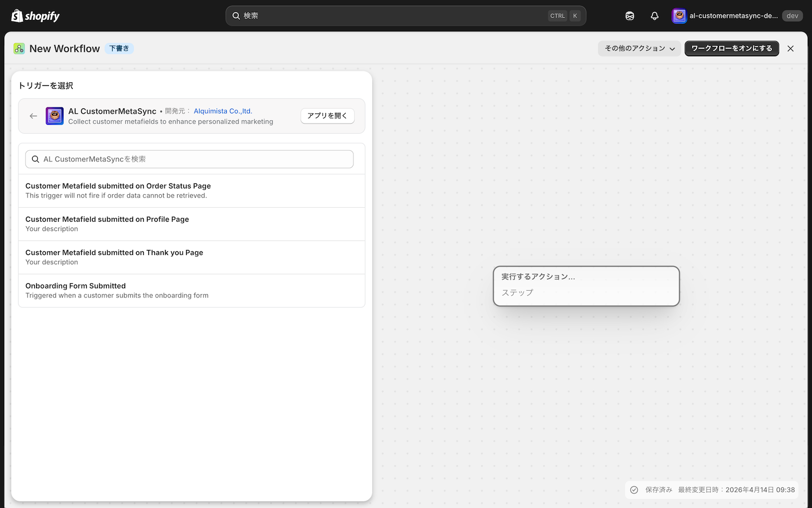The height and width of the screenshot is (508, 812).
Task: Click the Flow workflow icon beside New Workflow
Action: (19, 49)
